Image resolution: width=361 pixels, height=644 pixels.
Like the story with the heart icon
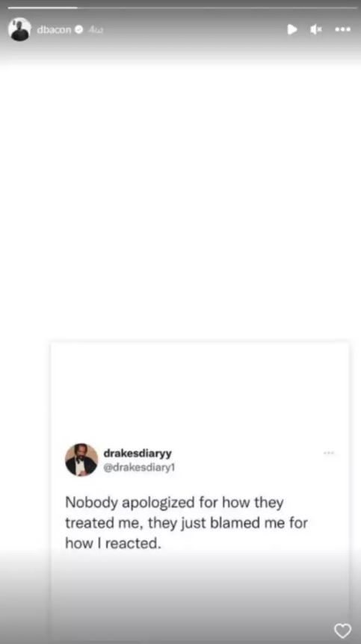point(343,631)
